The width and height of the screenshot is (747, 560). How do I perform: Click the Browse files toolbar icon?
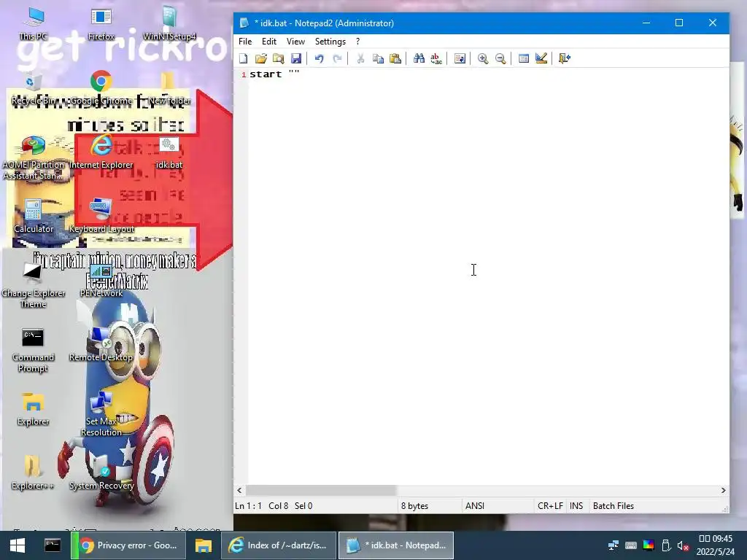279,58
